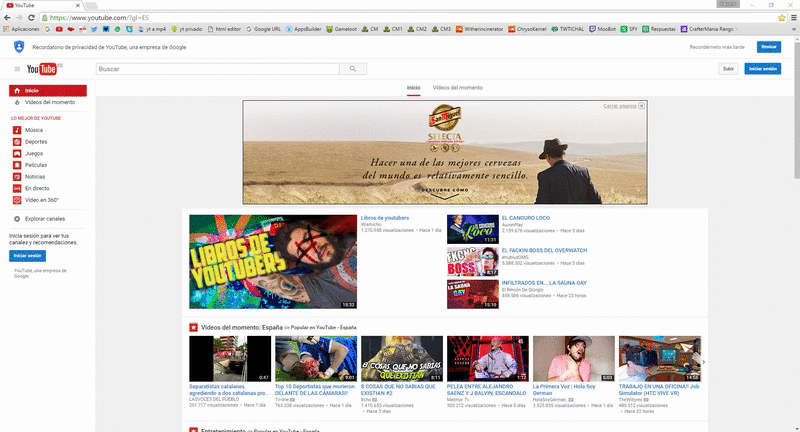Click the San Miguel Selecta ad banner
The height and width of the screenshot is (432, 800).
[445, 152]
